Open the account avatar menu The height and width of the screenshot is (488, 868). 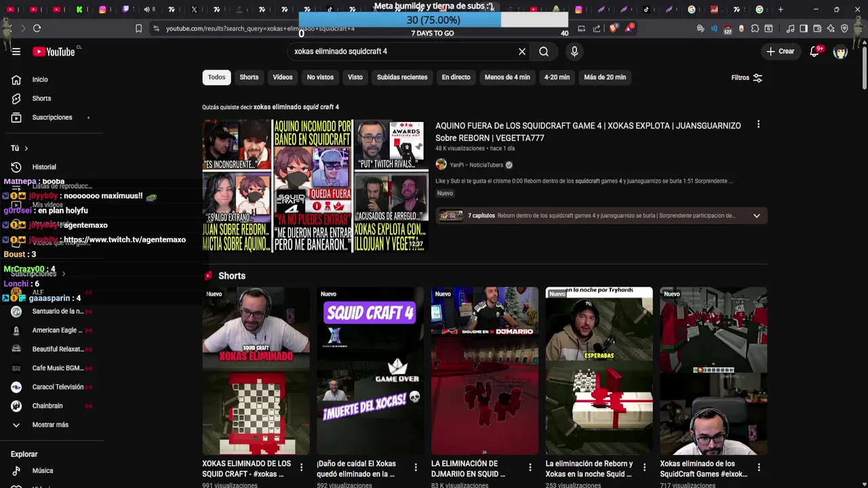pos(840,52)
